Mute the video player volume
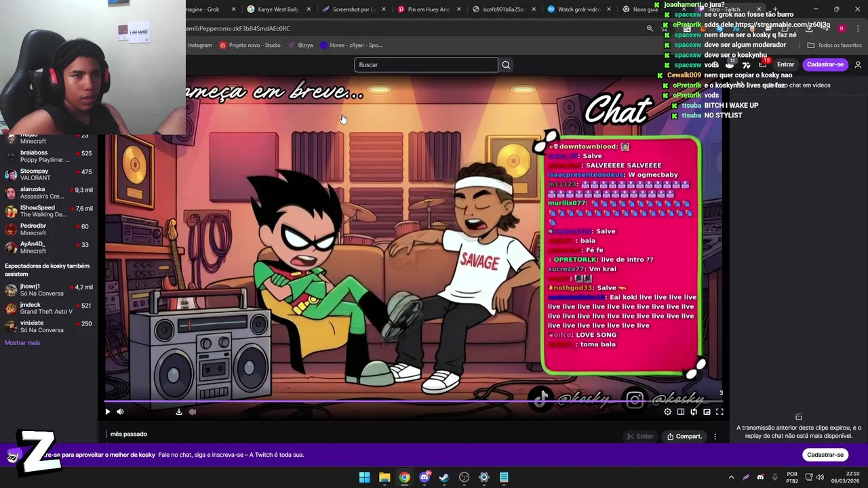 (x=120, y=411)
